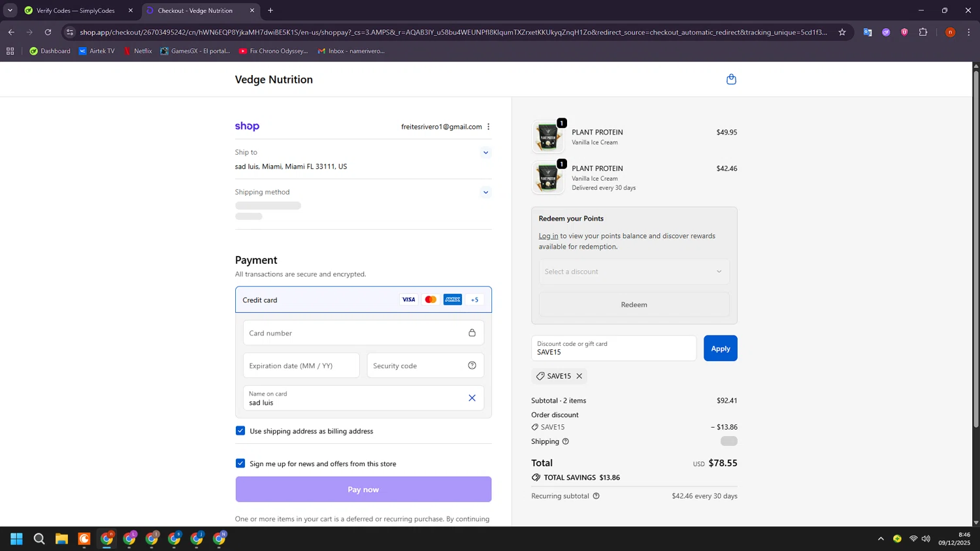
Task: Click the Log in link for points
Action: click(548, 236)
